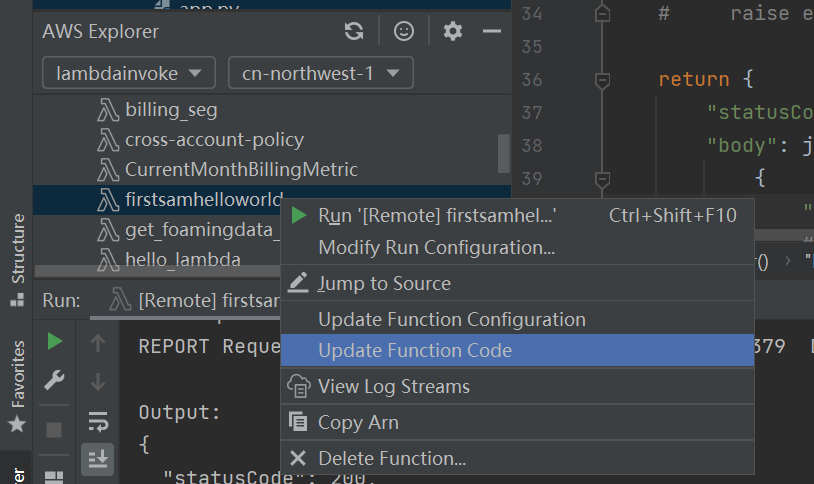Toggle code fold marker at line 34
This screenshot has width=814, height=484.
tap(602, 14)
